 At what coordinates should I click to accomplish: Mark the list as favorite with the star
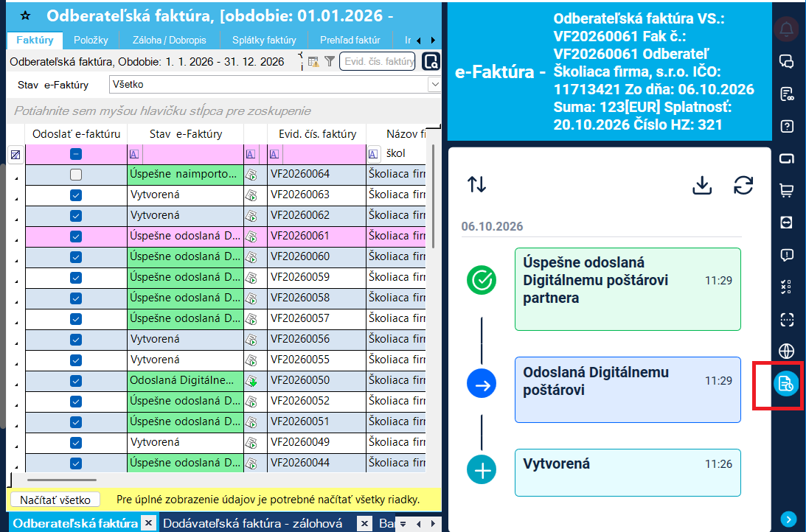pyautogui.click(x=25, y=16)
